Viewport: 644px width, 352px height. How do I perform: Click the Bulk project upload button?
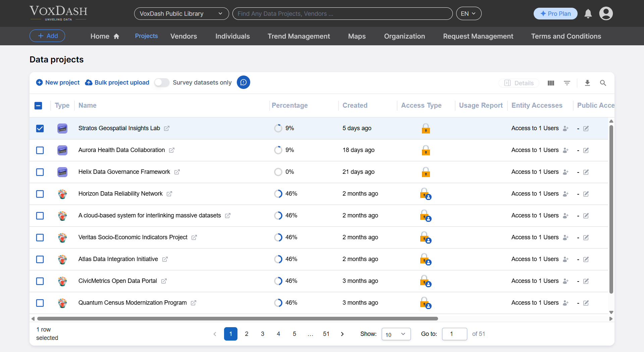coord(117,83)
